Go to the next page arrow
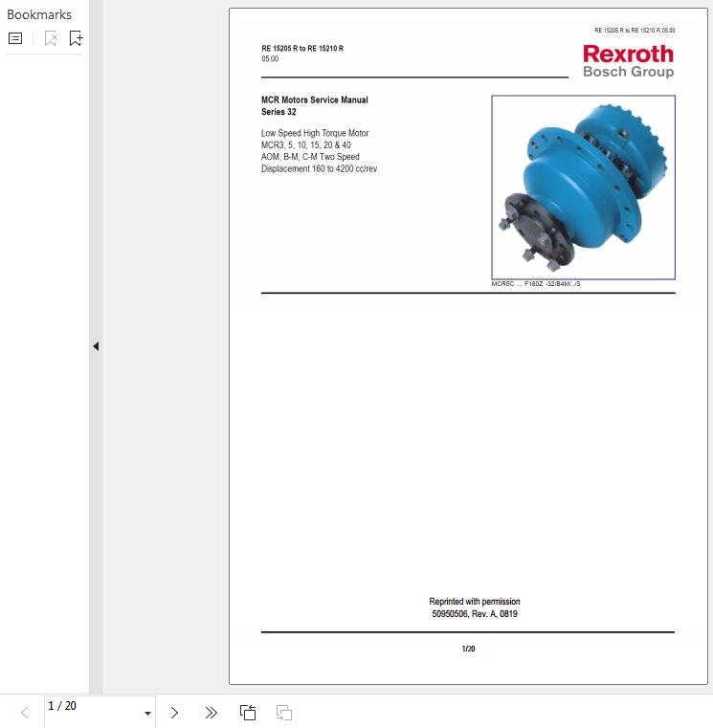This screenshot has height=728, width=713. (174, 713)
